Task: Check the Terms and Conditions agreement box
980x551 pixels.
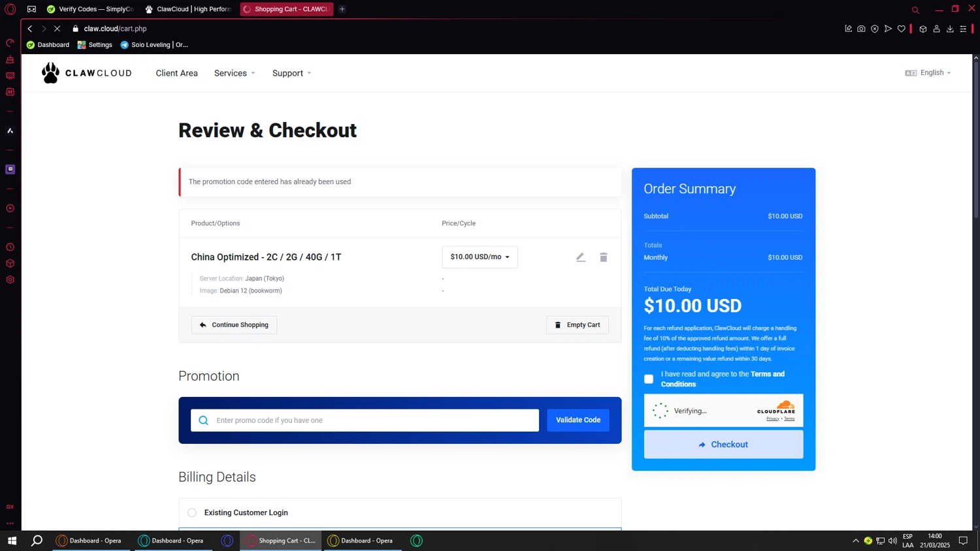Action: click(x=649, y=379)
